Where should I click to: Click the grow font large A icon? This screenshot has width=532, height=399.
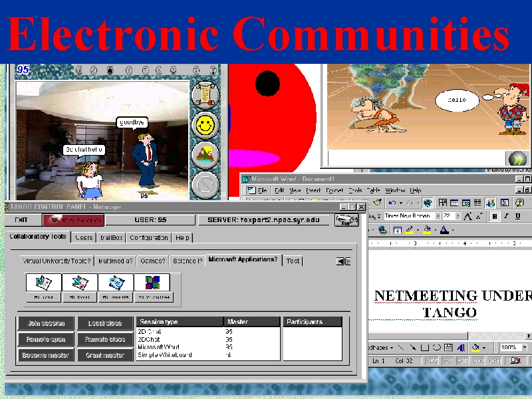tap(468, 216)
